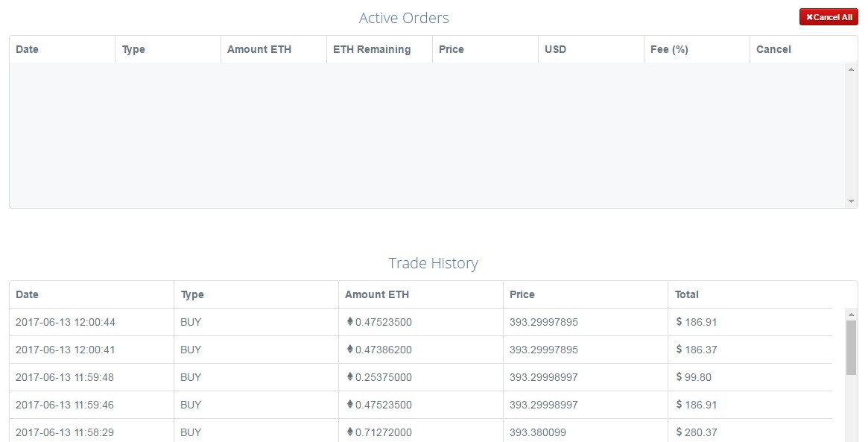Click the Cancel column header
This screenshot has width=868, height=442.
773,49
